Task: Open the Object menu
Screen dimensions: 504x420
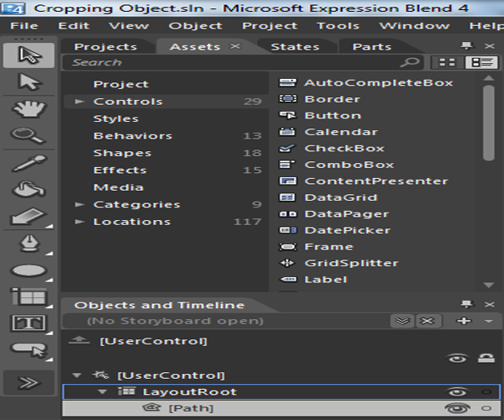Action: (196, 26)
